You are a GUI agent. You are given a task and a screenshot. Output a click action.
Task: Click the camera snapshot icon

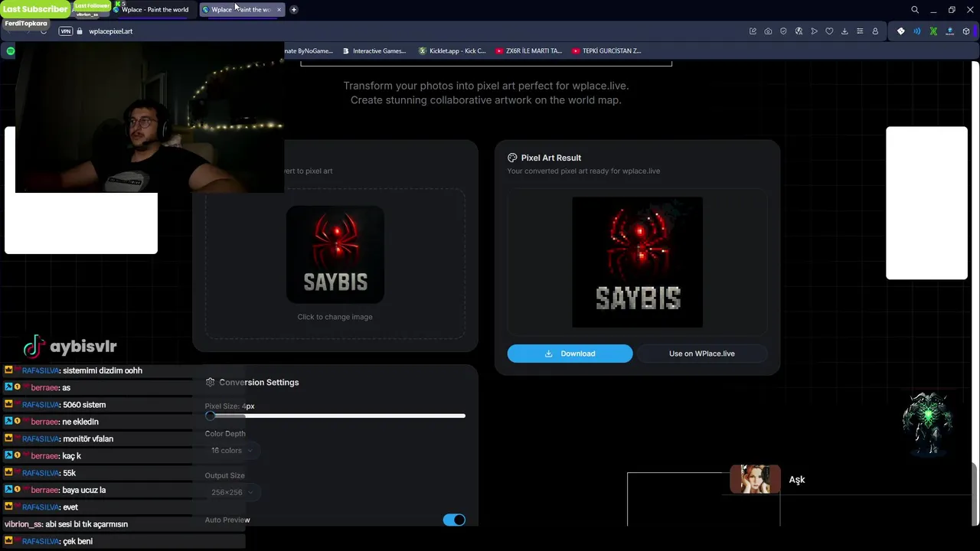coord(768,31)
